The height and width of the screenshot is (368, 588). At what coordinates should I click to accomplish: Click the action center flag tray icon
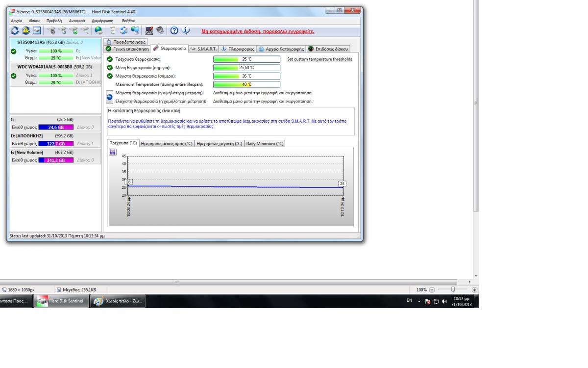coord(428,301)
